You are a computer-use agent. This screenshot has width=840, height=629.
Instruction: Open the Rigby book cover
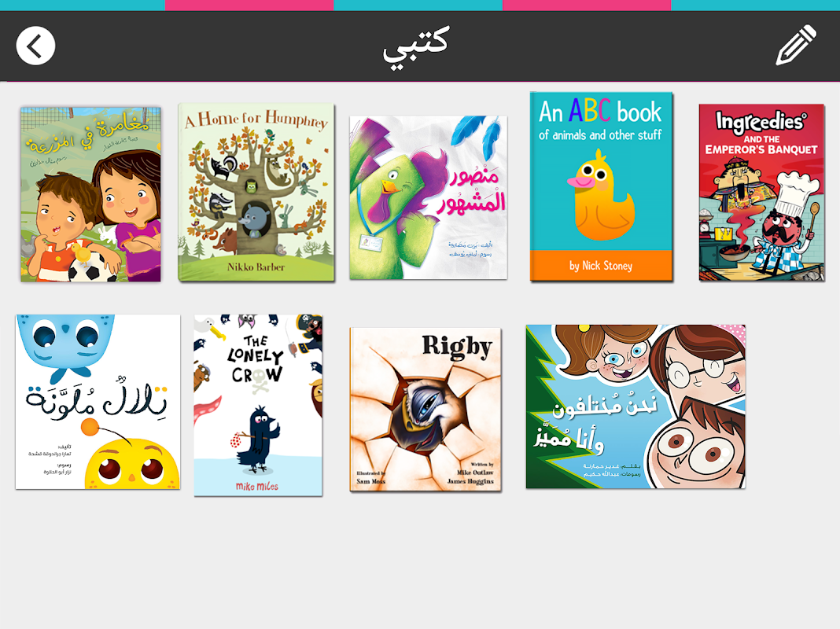[x=426, y=410]
